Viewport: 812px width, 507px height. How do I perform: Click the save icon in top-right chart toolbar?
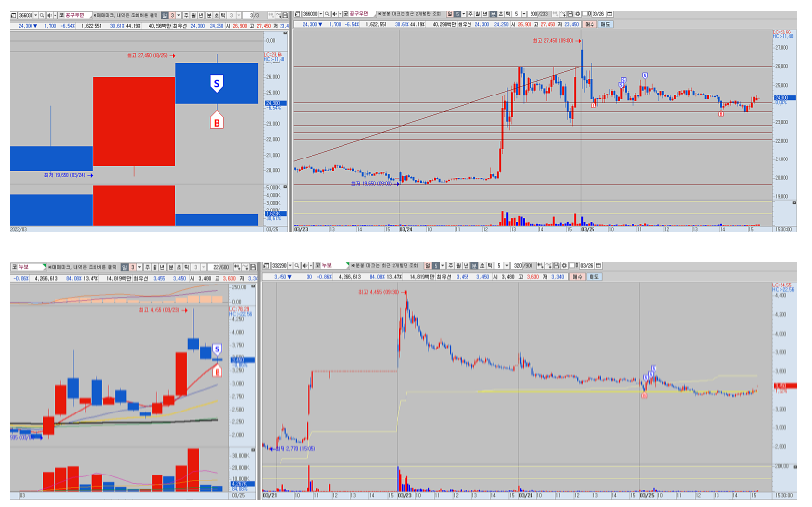point(570,14)
